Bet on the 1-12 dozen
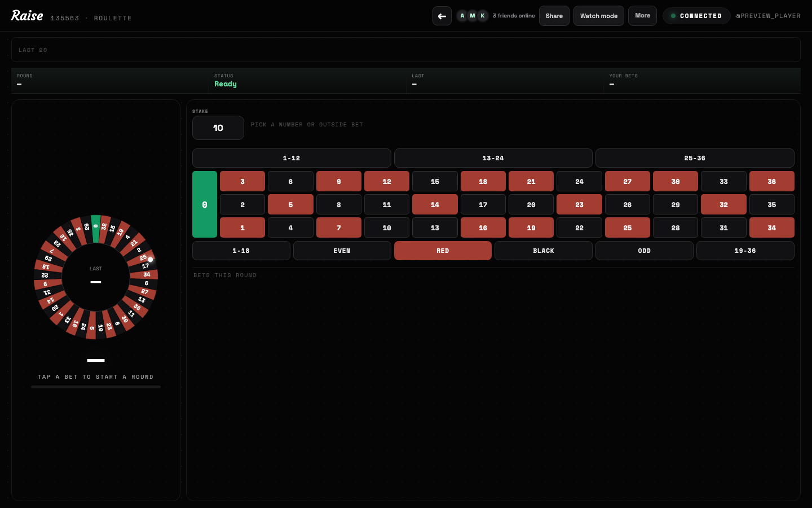 click(292, 158)
